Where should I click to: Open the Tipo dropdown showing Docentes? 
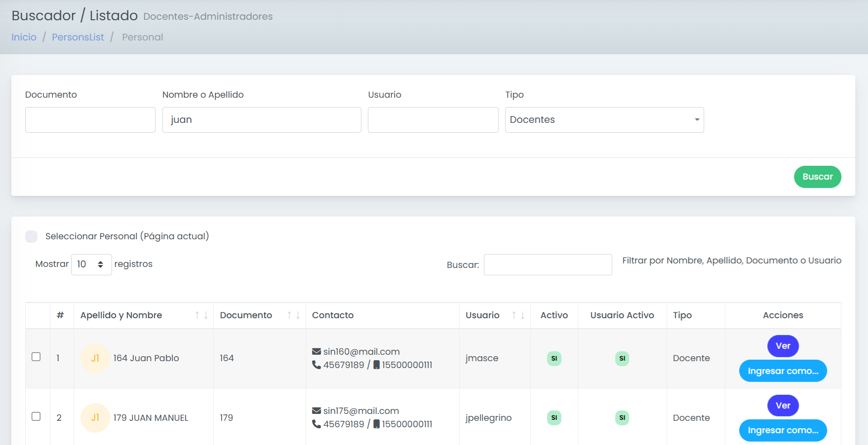coord(604,120)
